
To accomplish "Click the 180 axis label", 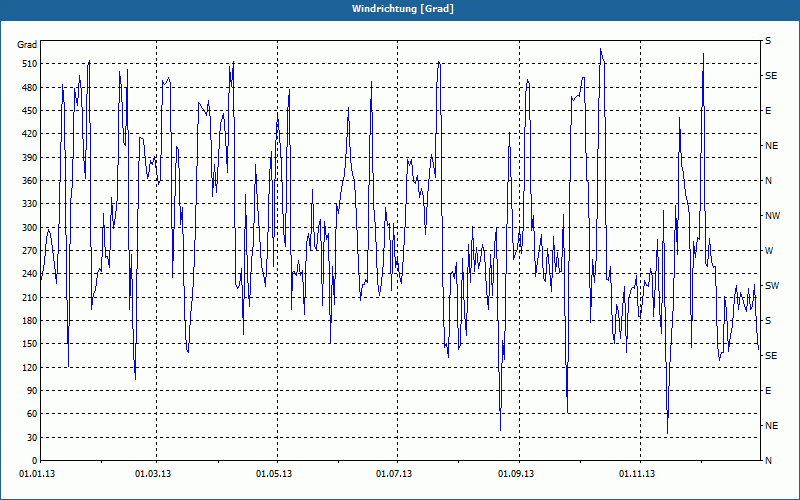I will [x=29, y=321].
